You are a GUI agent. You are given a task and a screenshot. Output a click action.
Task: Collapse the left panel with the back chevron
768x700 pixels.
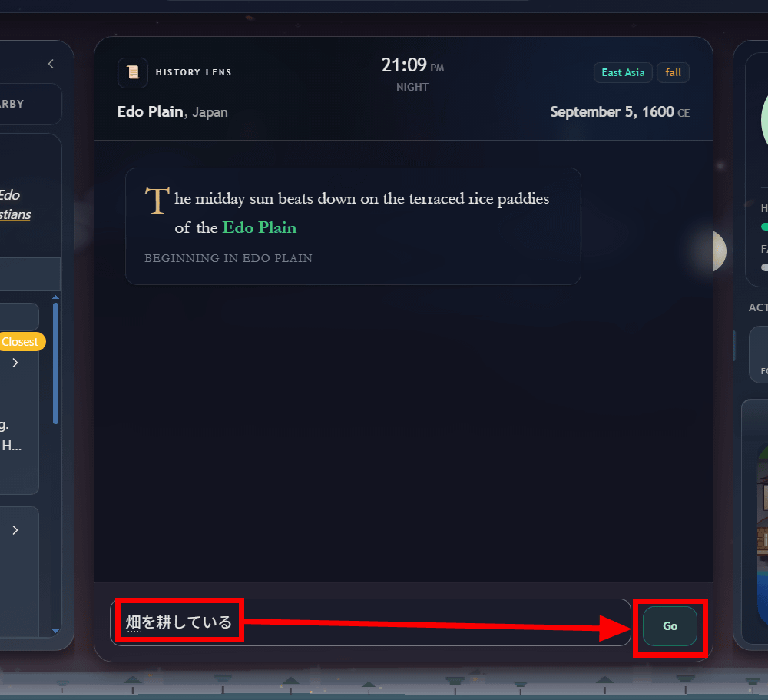[x=51, y=64]
